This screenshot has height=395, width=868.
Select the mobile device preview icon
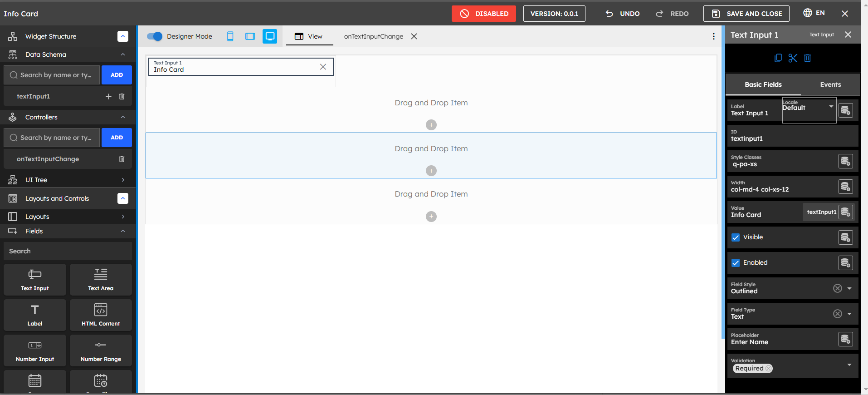(230, 36)
